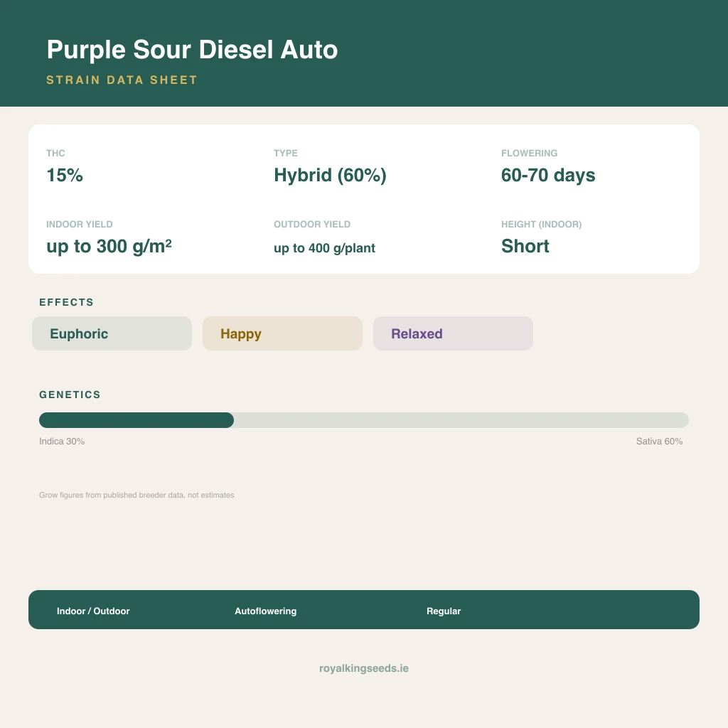Click the HEIGHT (INDOOR) label
Image resolution: width=728 pixels, height=728 pixels.
(541, 224)
